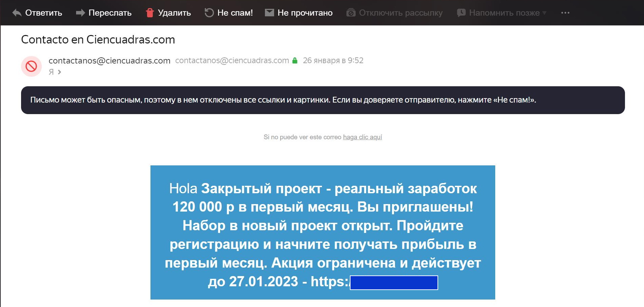644x307 pixels.
Task: Disable mailing list via Отключить рассылку
Action: tap(401, 13)
